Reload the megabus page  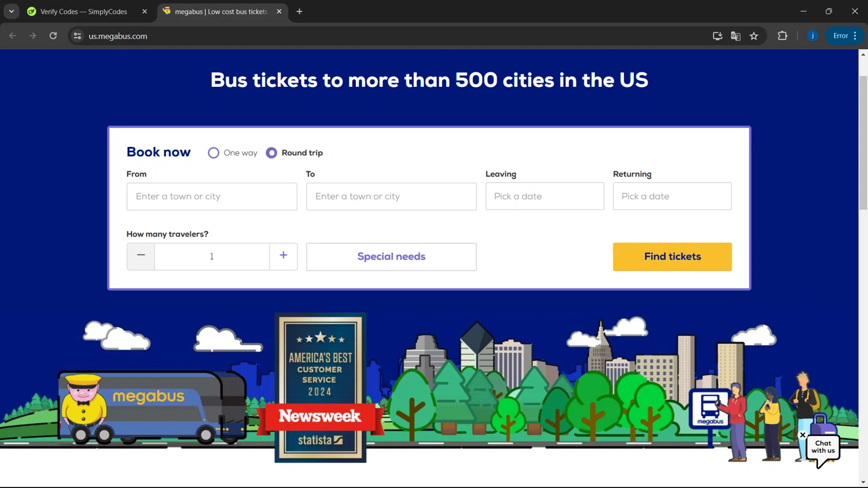click(53, 36)
